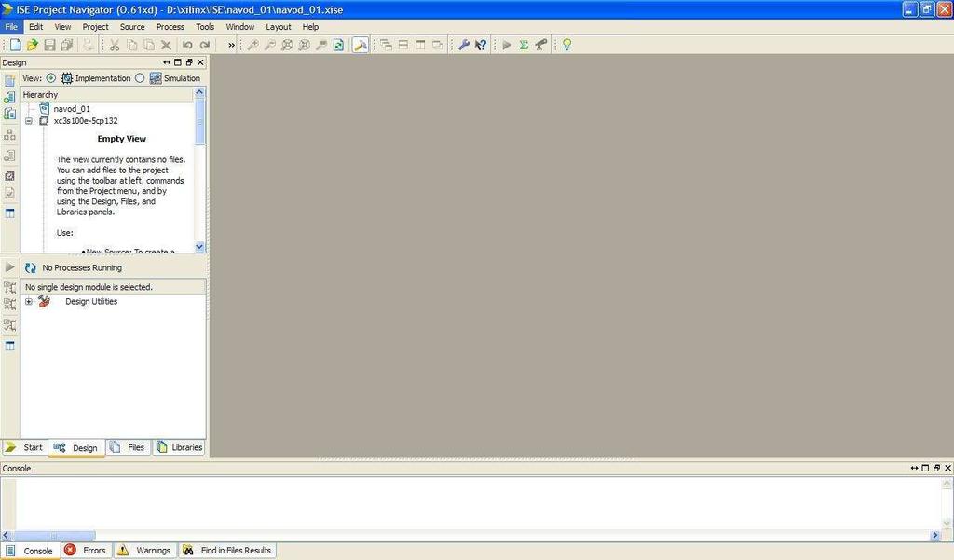954x560 pixels.
Task: Click the Processes panel options table icon
Action: click(9, 346)
